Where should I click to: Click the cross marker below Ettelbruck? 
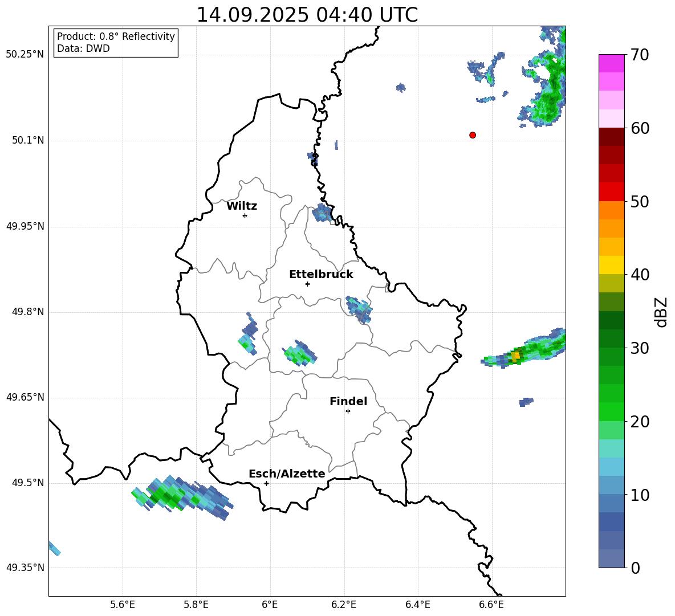click(x=307, y=284)
